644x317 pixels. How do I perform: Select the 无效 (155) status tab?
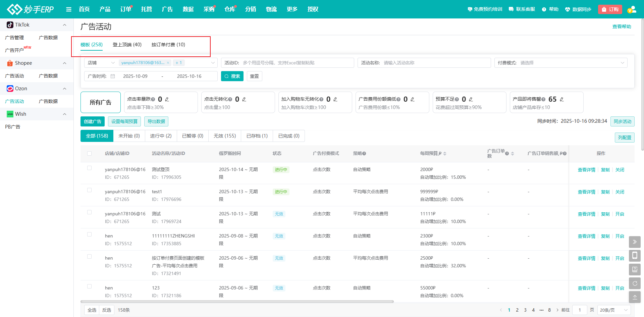pyautogui.click(x=225, y=136)
